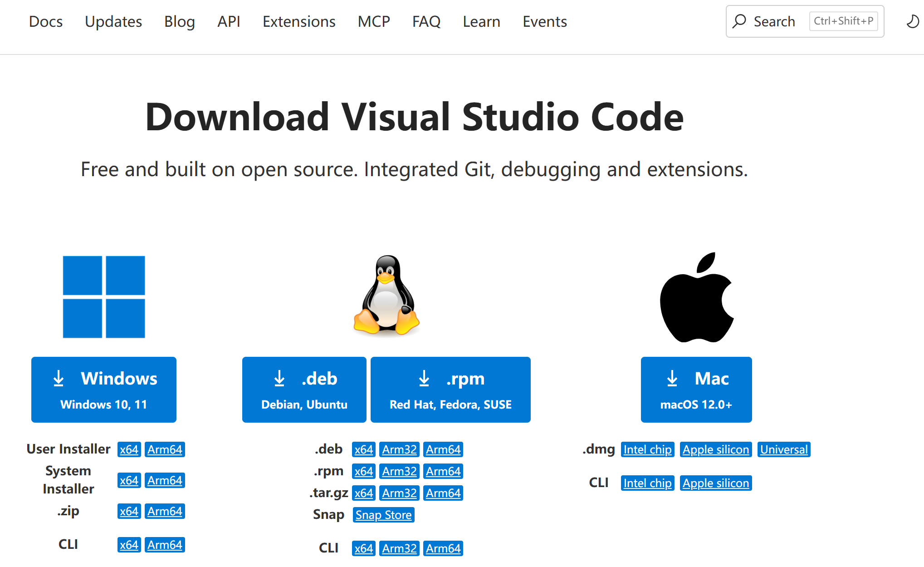The width and height of the screenshot is (924, 567).
Task: Select System Installer Arm64 link
Action: pyautogui.click(x=165, y=480)
